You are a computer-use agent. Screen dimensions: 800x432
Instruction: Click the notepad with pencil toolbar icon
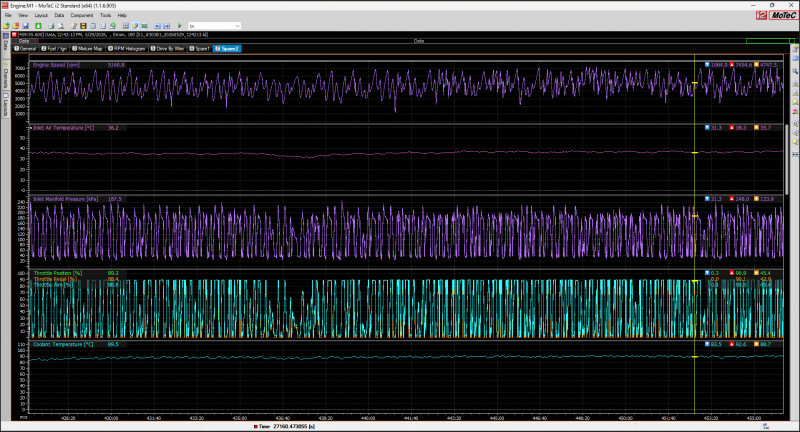pyautogui.click(x=74, y=26)
